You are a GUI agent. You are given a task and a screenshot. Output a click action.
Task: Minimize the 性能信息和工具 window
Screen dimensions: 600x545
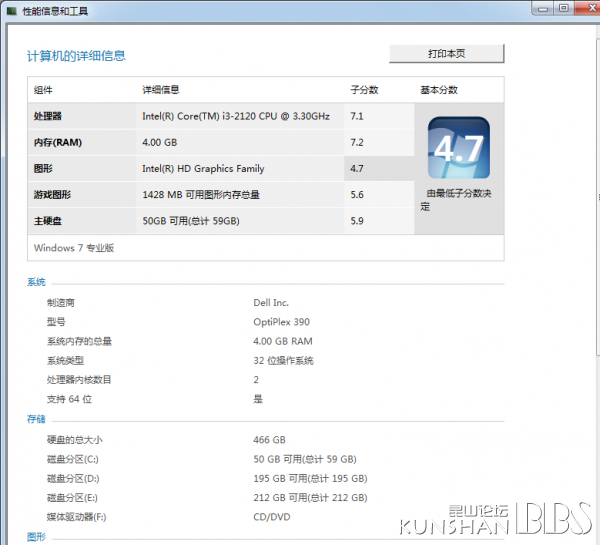pos(543,8)
